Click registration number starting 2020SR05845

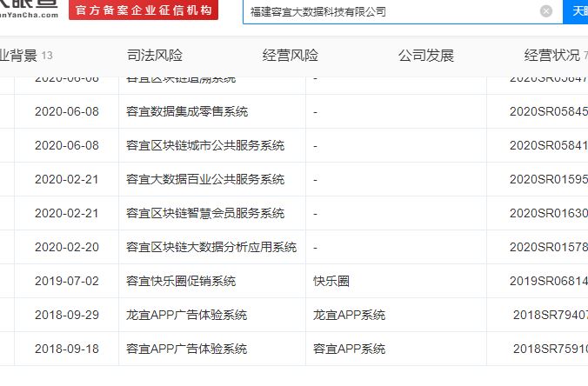(x=549, y=111)
